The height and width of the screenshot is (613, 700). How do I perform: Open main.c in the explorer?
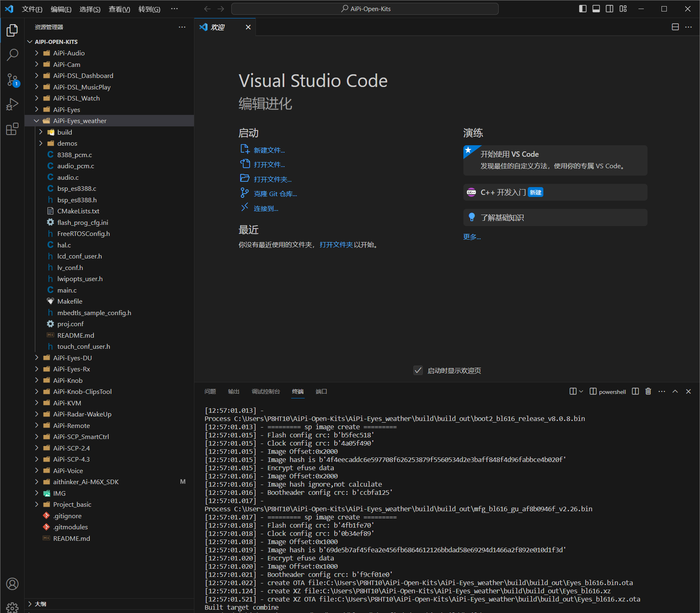click(109, 290)
